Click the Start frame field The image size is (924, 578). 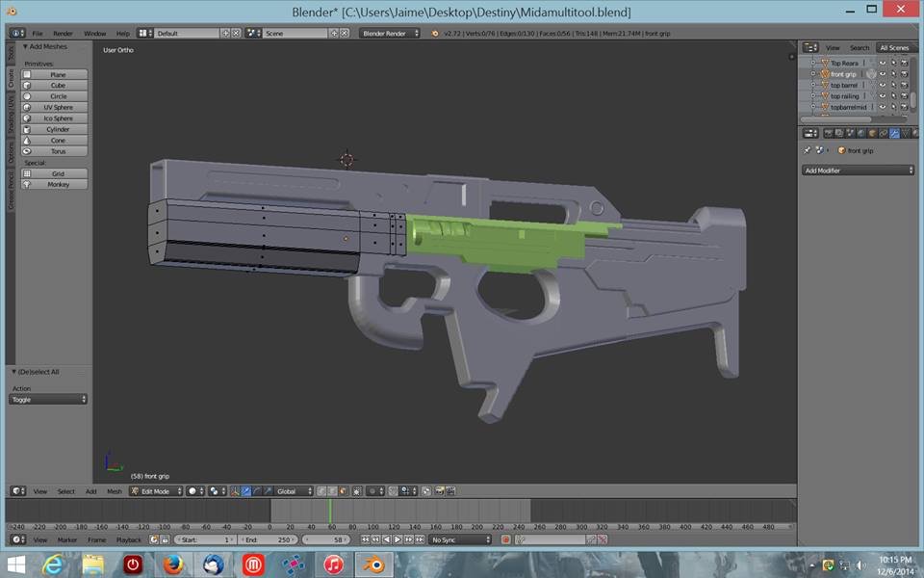[x=206, y=539]
